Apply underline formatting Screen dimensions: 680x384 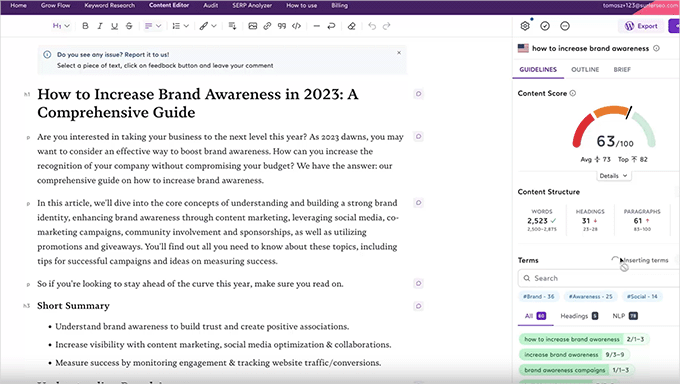pos(114,26)
